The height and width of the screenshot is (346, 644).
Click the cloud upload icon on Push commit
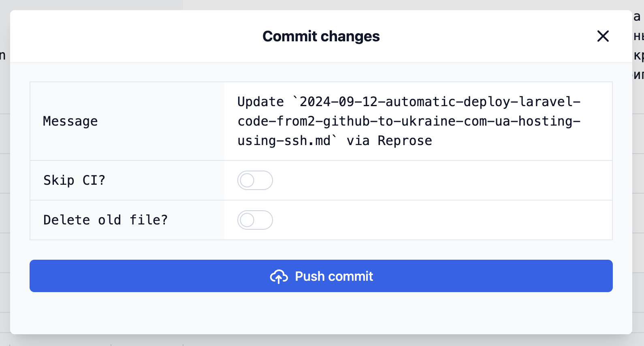279,276
